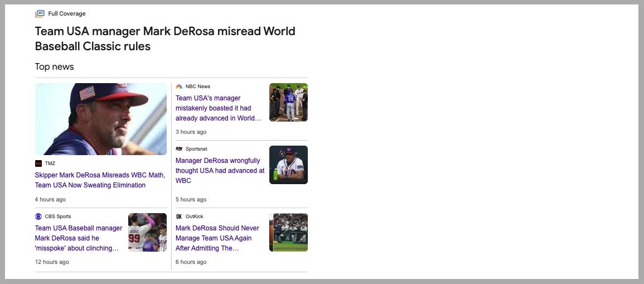
Task: Open OutKick article 'Should Never Manage Team USA'
Action: tap(217, 238)
